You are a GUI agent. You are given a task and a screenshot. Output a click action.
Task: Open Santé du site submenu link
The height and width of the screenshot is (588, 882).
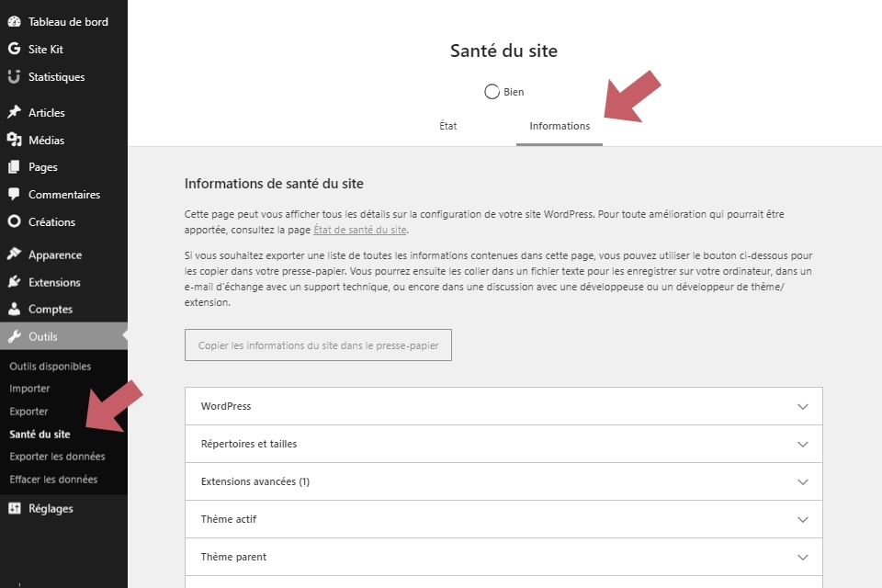pos(40,434)
